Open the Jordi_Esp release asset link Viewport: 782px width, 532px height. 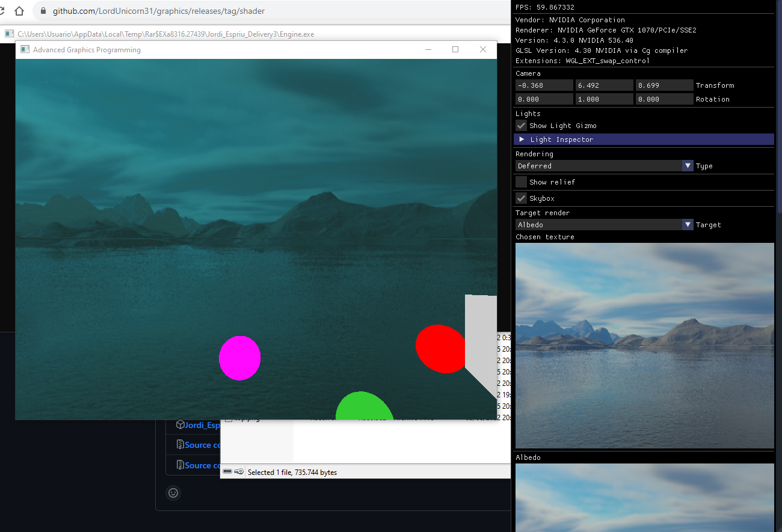pyautogui.click(x=202, y=425)
